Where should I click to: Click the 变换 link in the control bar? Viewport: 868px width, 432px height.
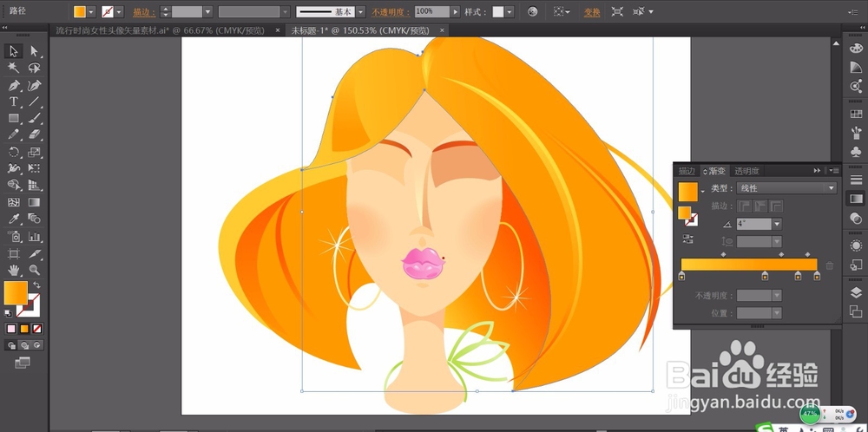coord(591,12)
